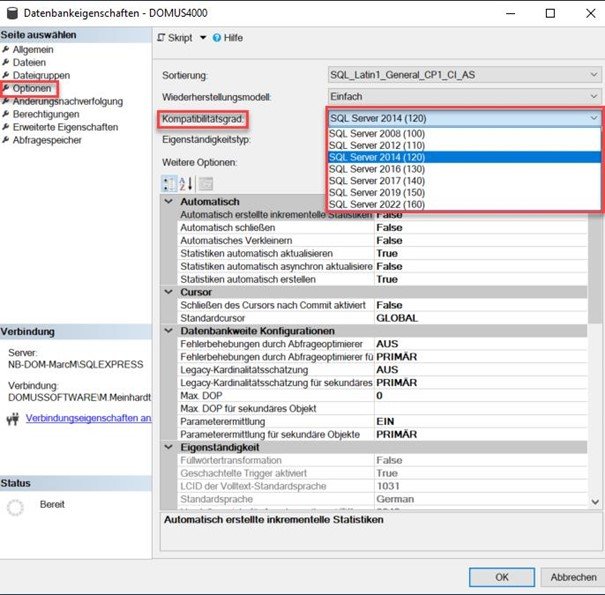Click scrollbar down arrow in property grid

click(595, 502)
